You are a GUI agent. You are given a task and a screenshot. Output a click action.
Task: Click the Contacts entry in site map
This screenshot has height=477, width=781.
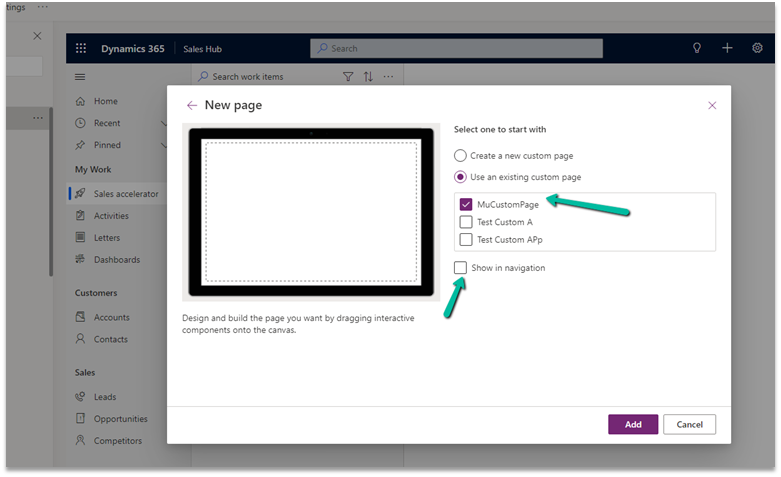(x=111, y=339)
